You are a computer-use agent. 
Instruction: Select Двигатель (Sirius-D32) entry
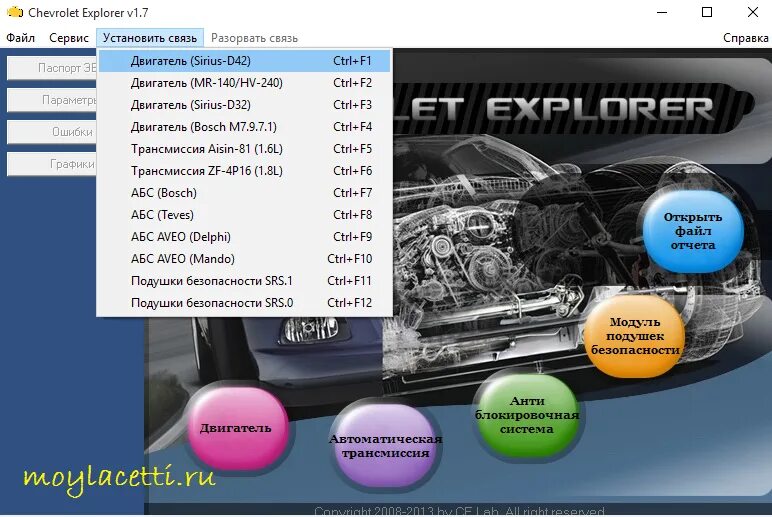coord(245,105)
